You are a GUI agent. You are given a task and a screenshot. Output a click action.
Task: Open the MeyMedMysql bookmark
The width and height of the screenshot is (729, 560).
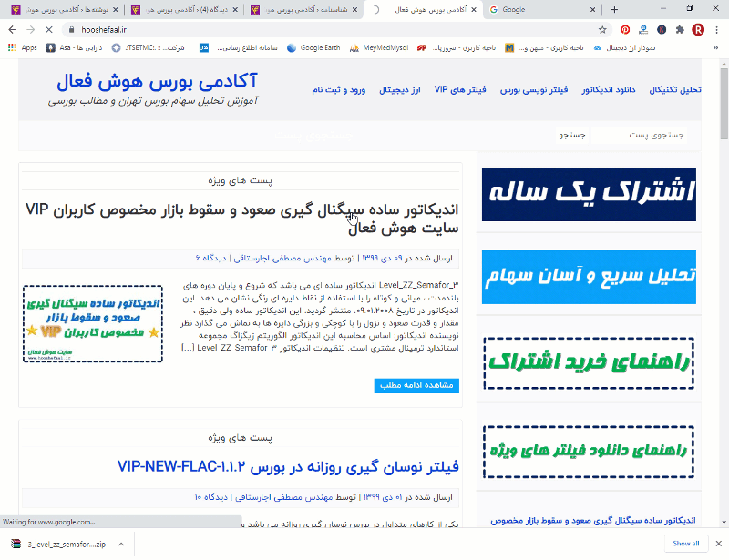[x=379, y=48]
